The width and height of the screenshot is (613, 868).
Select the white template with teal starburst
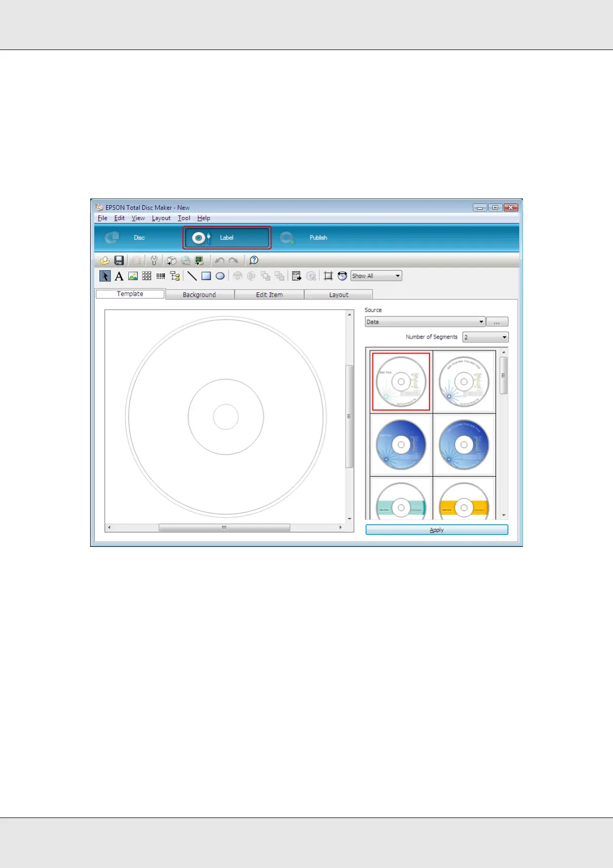tap(401, 382)
